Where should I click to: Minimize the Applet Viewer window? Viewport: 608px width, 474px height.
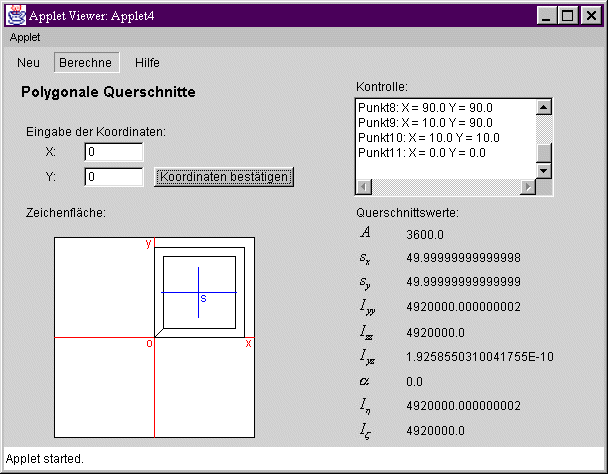[x=547, y=16]
